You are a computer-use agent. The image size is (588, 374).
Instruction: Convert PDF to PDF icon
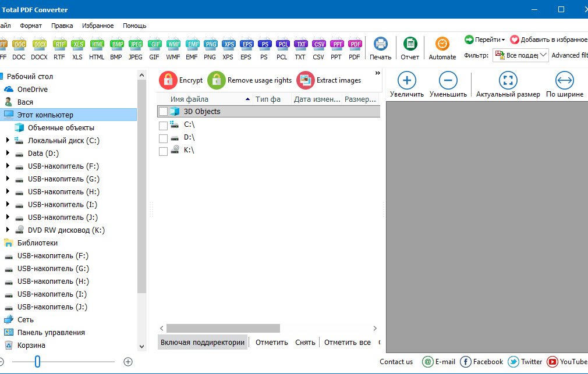[355, 49]
